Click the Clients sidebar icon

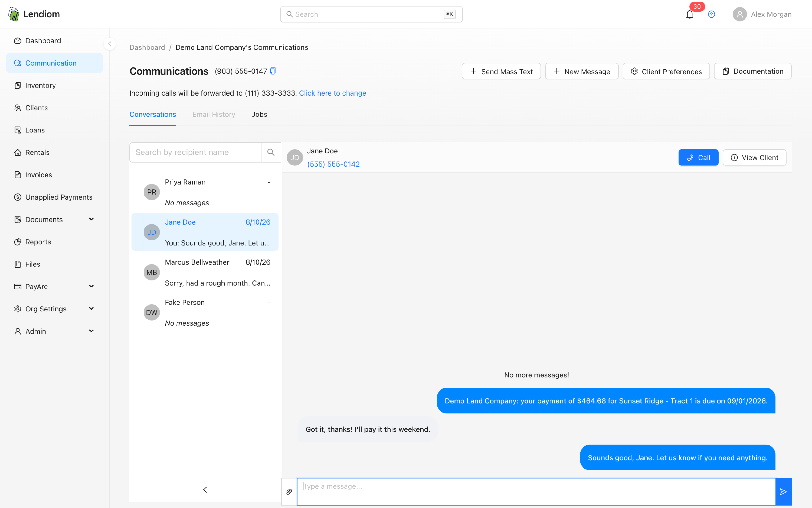(x=18, y=108)
